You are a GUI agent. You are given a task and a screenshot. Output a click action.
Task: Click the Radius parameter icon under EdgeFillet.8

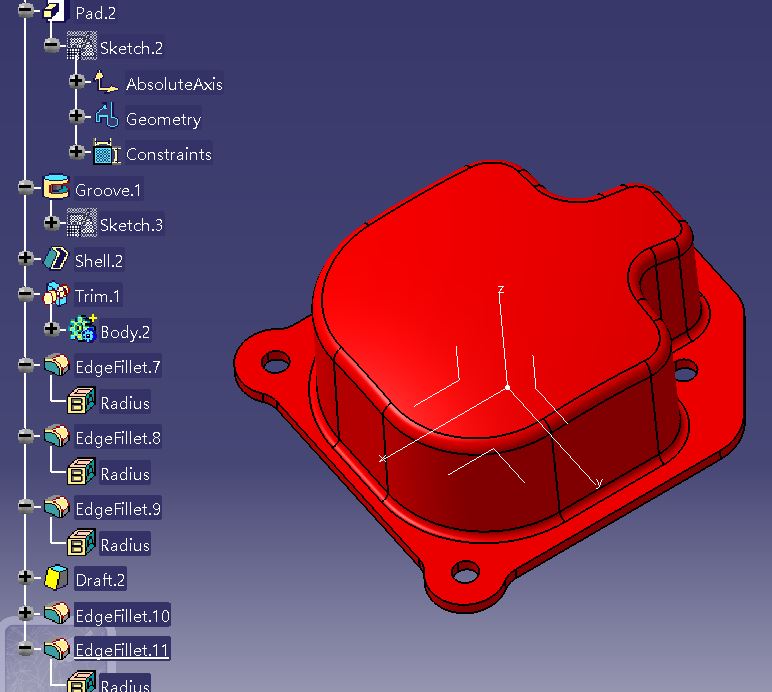point(81,471)
